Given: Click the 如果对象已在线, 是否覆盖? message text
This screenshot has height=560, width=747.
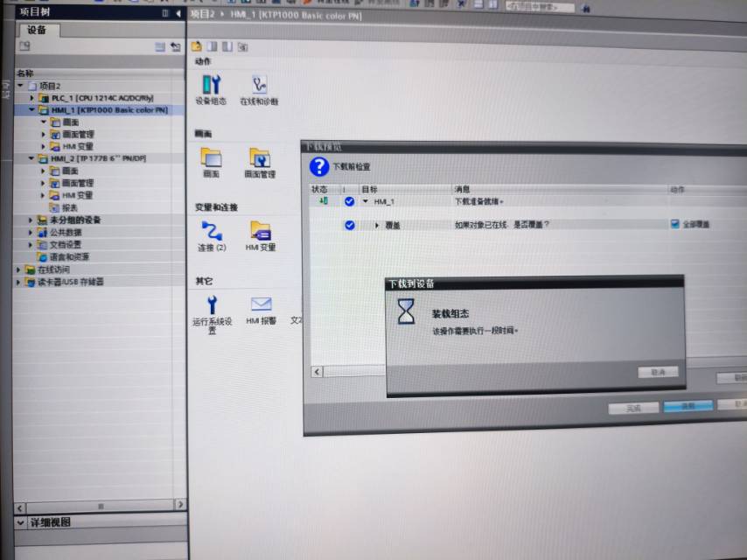Looking at the screenshot, I should tap(502, 224).
